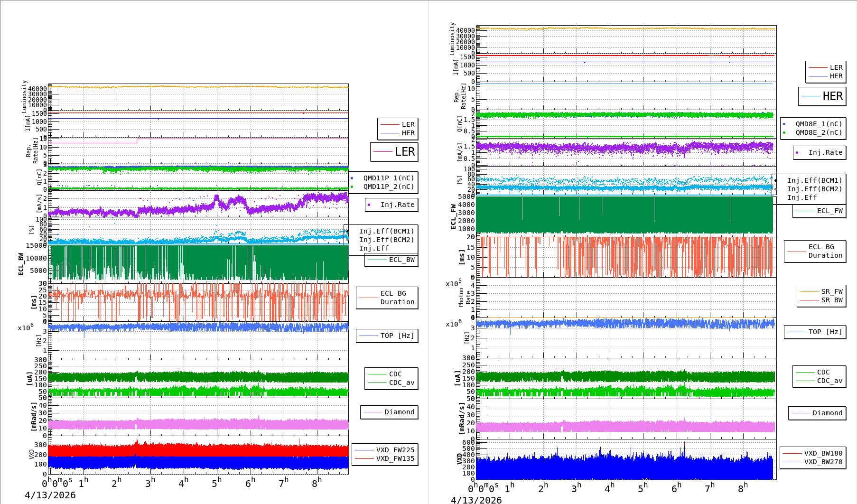Select the ECL_BW legend label
Viewport: 857px width, 504px height.
tap(401, 260)
